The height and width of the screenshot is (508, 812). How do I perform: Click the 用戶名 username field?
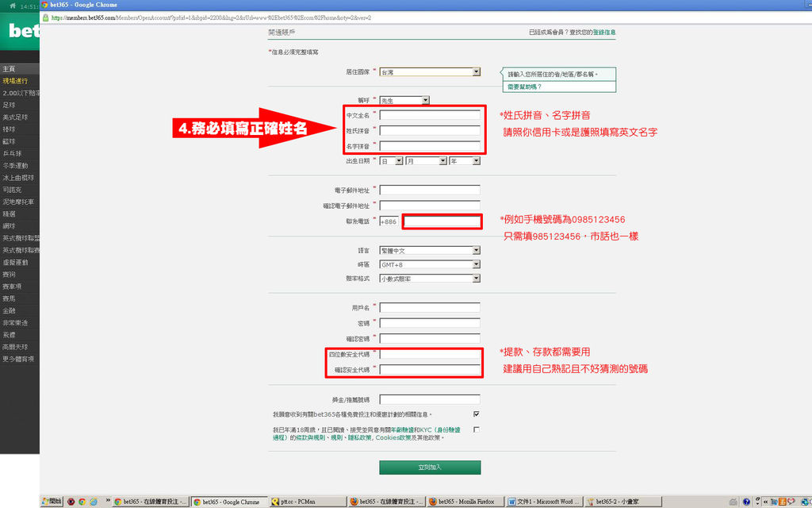[x=429, y=307]
